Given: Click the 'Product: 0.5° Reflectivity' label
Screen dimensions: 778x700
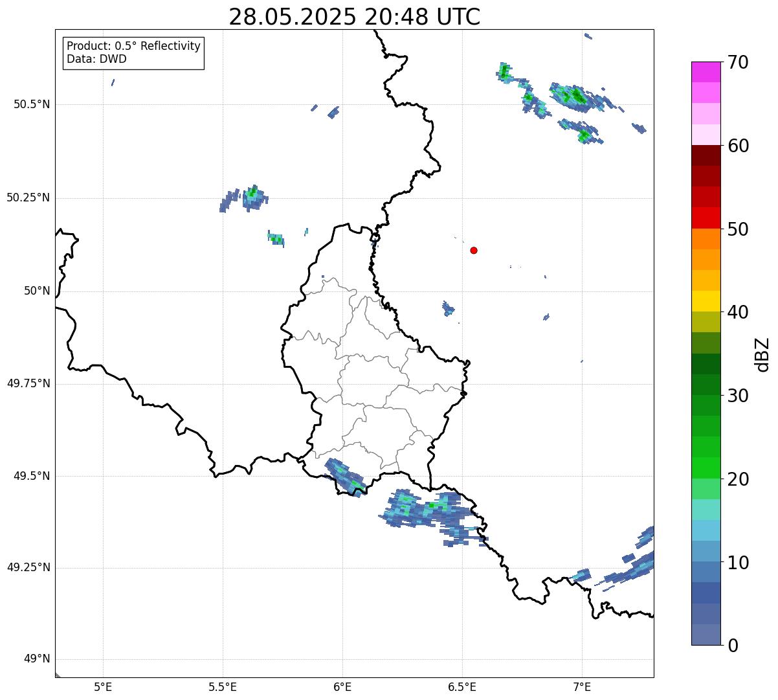Looking at the screenshot, I should coord(133,47).
